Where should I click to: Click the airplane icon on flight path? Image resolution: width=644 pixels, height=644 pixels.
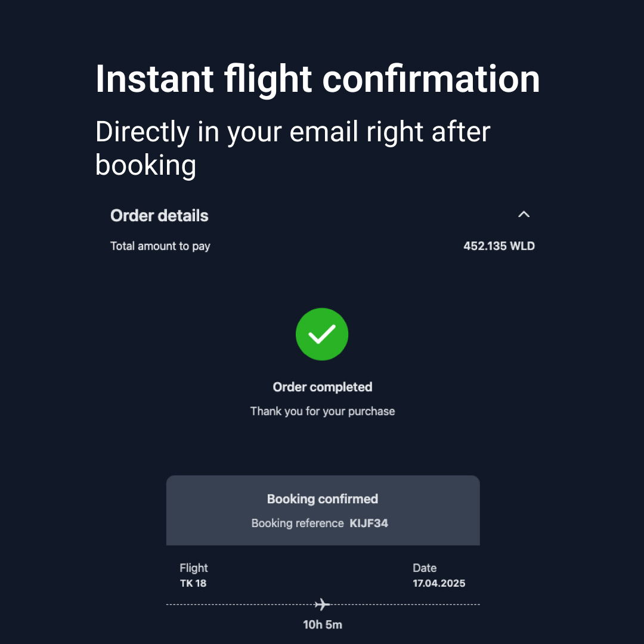[x=322, y=605]
